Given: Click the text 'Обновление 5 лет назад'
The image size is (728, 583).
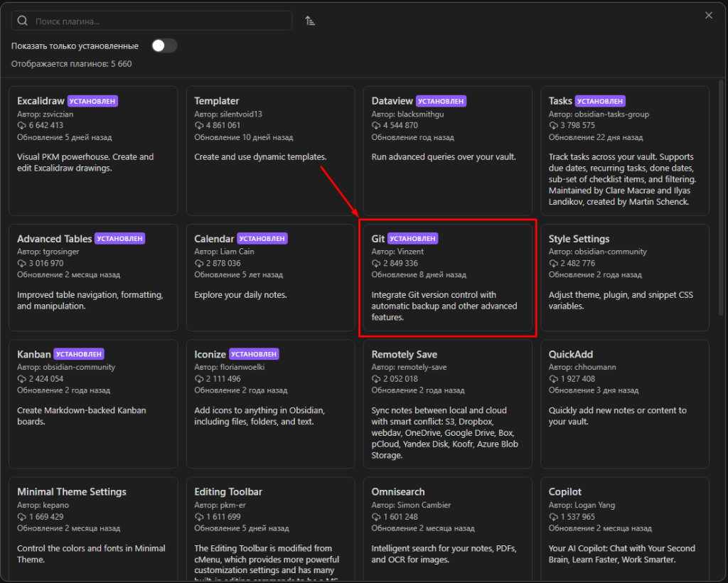Looking at the screenshot, I should (239, 274).
